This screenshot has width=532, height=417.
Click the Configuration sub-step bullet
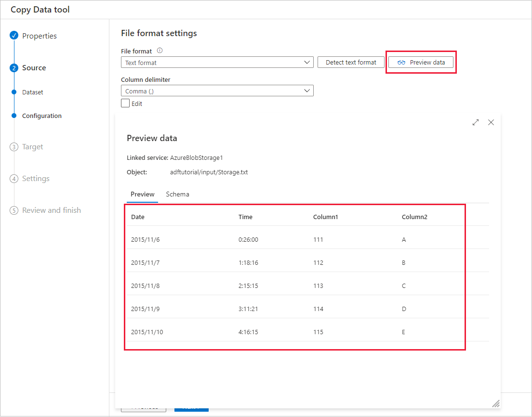pyautogui.click(x=14, y=116)
